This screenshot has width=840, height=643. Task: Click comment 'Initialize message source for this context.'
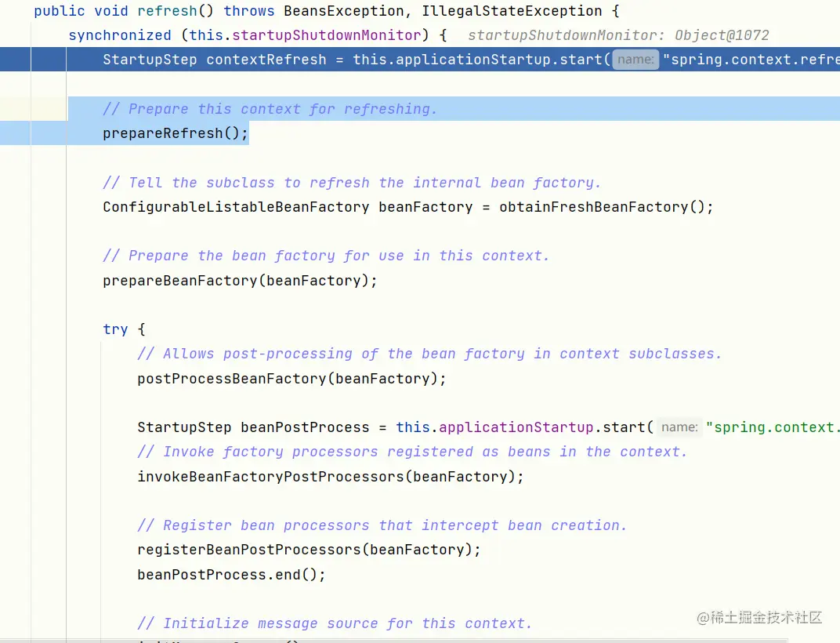click(x=335, y=623)
